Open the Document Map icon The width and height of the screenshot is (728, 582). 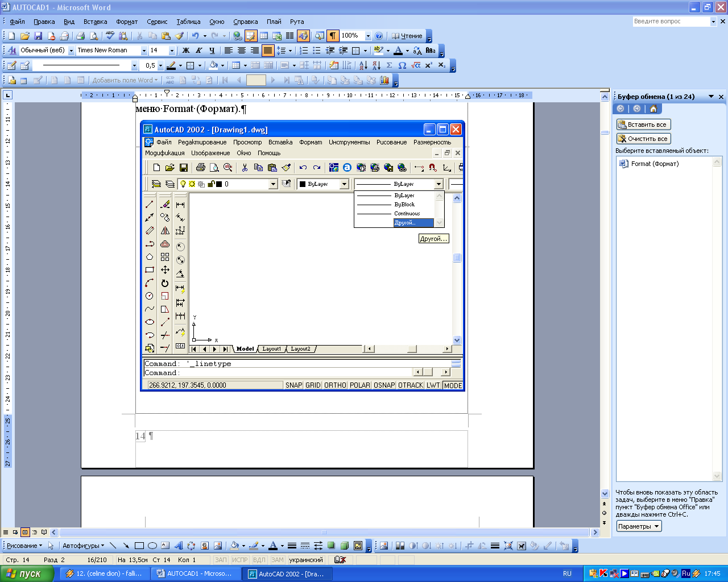(x=320, y=36)
